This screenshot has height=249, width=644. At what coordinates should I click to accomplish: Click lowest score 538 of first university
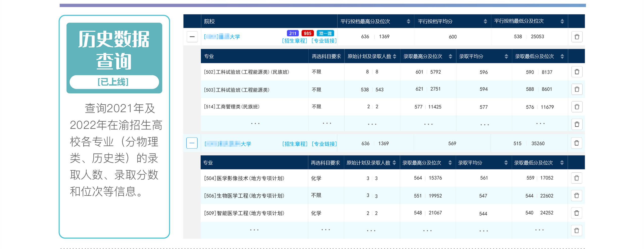[x=518, y=37]
